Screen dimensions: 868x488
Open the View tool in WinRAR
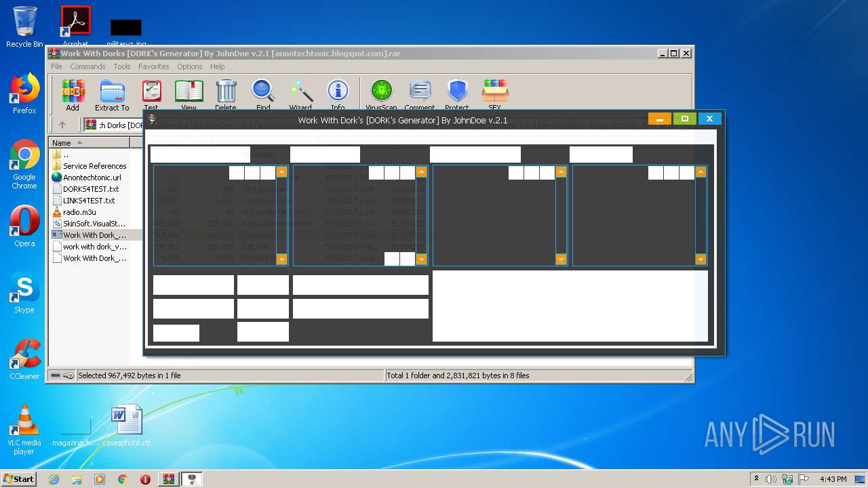[x=189, y=94]
